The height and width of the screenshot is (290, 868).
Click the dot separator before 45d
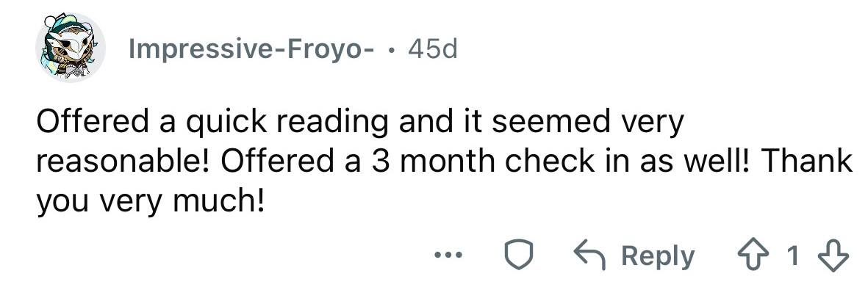391,51
